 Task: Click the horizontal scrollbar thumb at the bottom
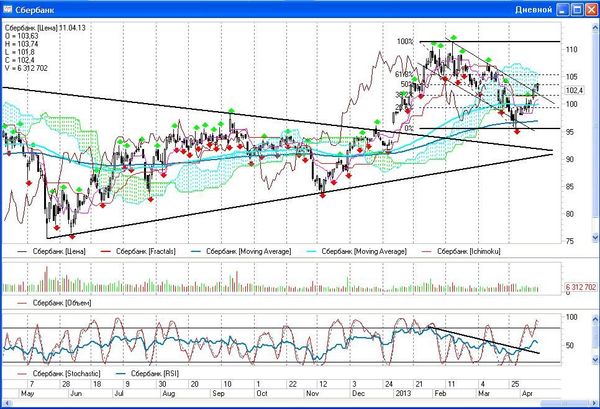tap(564, 403)
